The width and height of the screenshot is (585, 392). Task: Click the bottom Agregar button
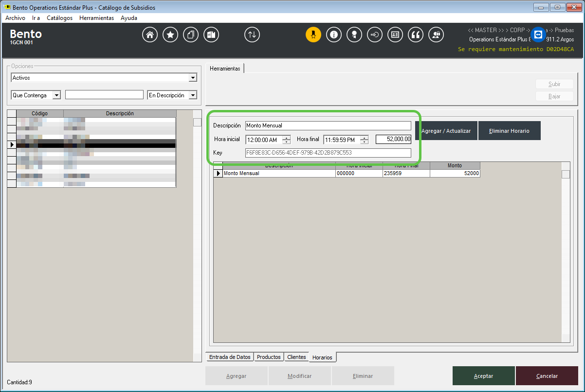point(237,376)
